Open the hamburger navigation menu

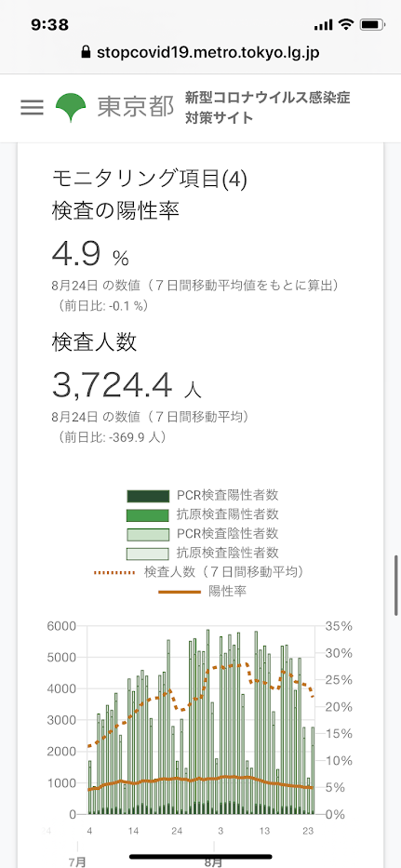pos(33,107)
